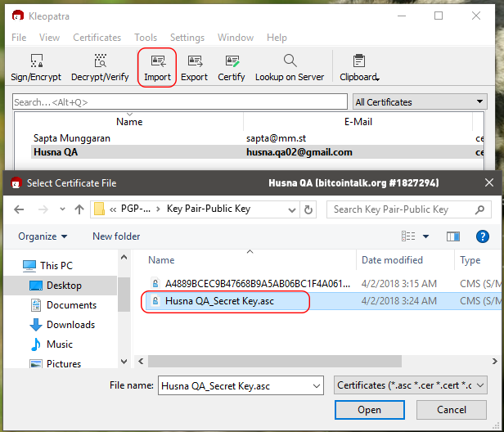Open file dialog help
Viewport: 504px width, 432px height.
coord(483,236)
